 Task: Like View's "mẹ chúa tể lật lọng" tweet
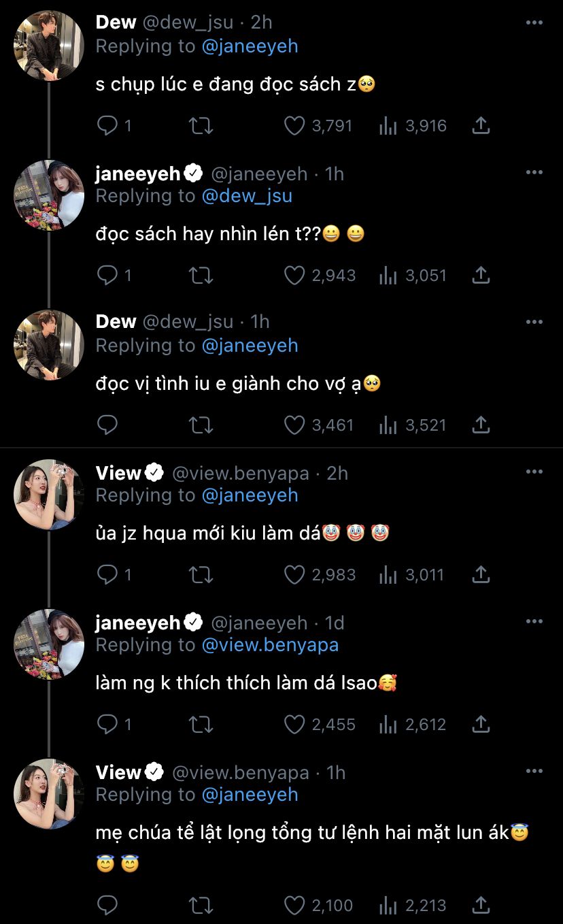294,905
